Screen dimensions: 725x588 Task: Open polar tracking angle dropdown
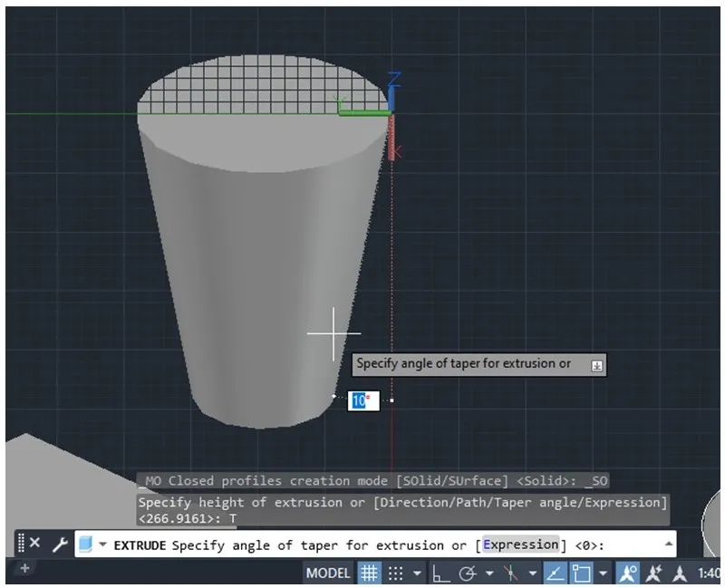pos(488,573)
